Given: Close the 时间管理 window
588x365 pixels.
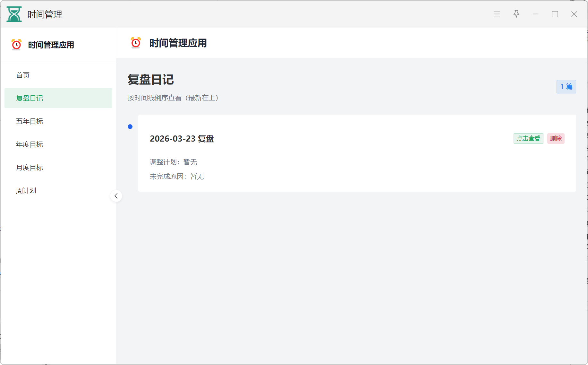Looking at the screenshot, I should tap(574, 14).
